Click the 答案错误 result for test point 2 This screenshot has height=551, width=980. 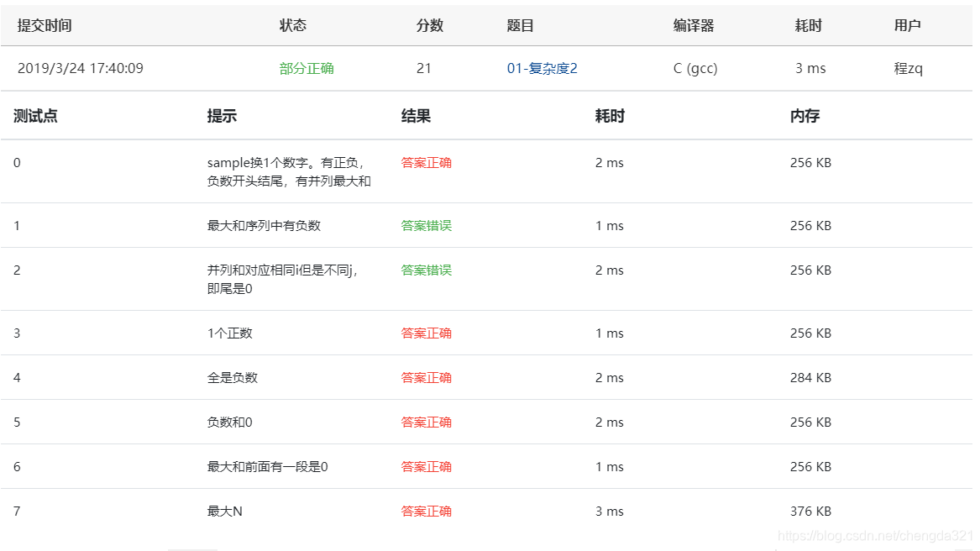pos(427,270)
